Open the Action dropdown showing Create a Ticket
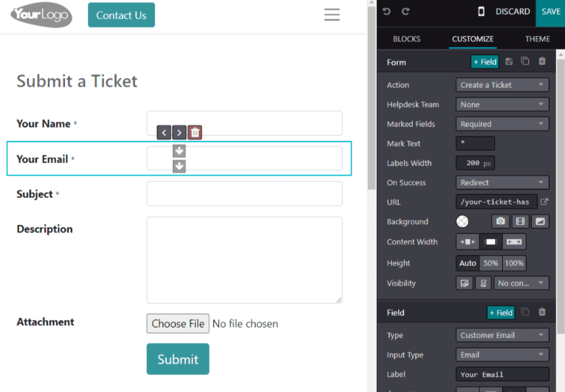The width and height of the screenshot is (565, 392). pyautogui.click(x=502, y=85)
